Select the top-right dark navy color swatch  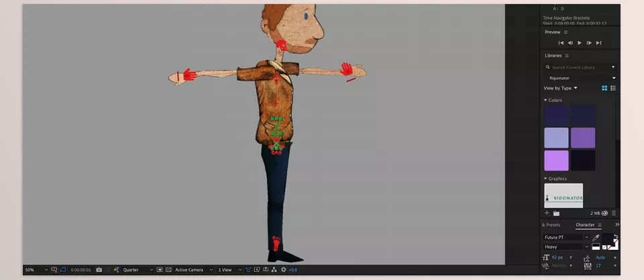(583, 115)
